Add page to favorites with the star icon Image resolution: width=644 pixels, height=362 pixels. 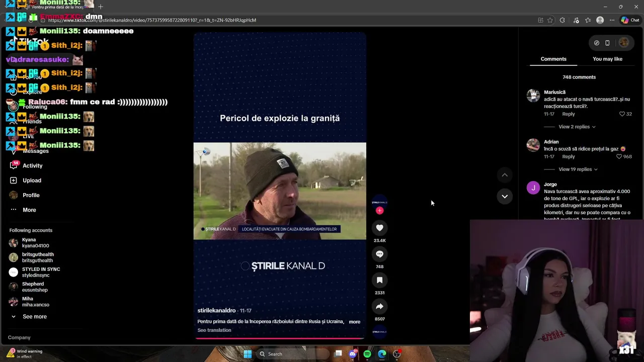(550, 20)
